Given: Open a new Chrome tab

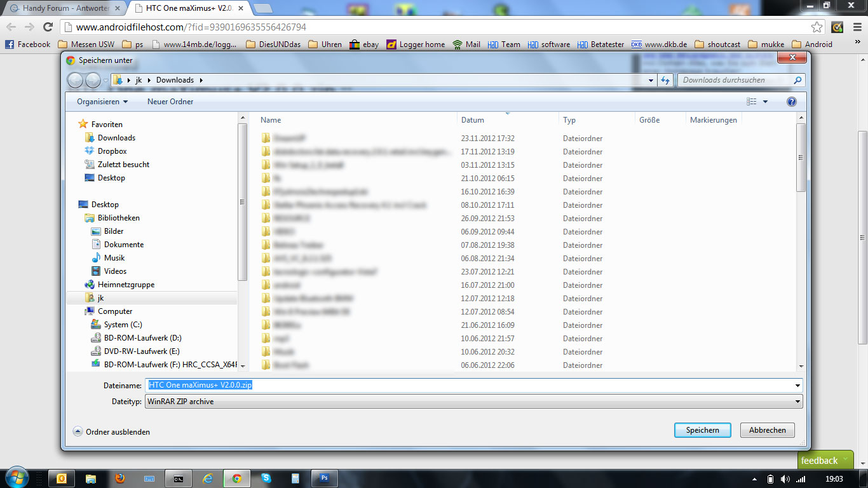Looking at the screenshot, I should [x=263, y=8].
